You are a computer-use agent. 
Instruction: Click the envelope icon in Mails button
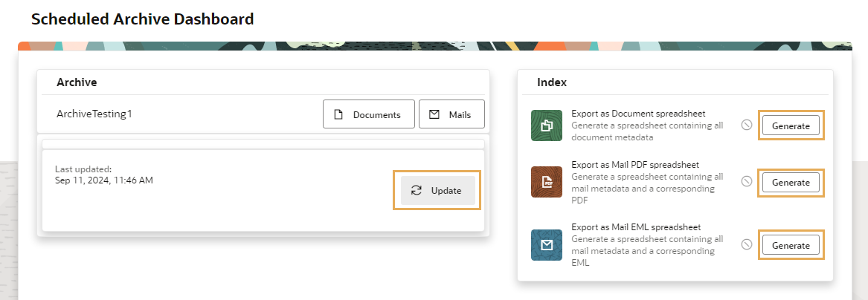(434, 114)
